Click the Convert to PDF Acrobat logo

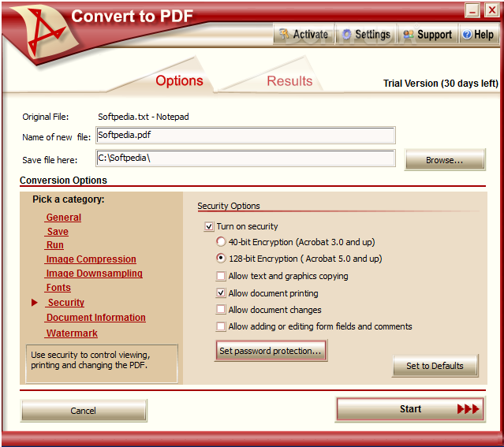45,34
